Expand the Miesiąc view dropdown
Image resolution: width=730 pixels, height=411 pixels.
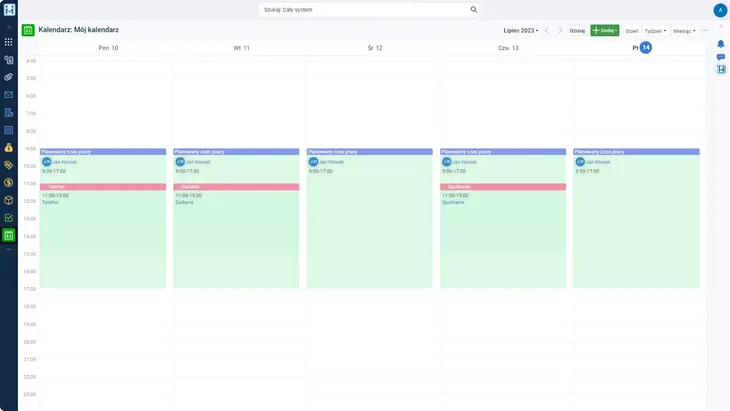click(684, 31)
